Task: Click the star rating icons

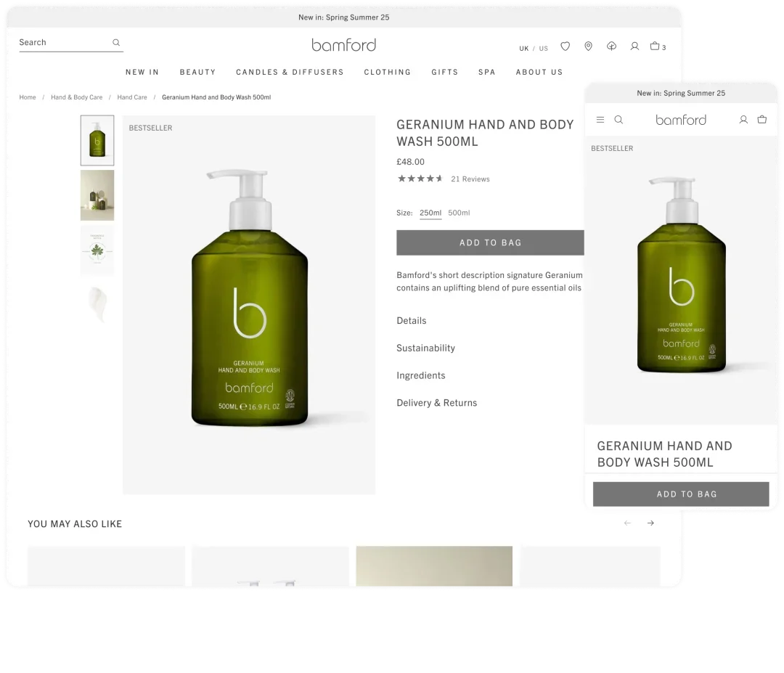Action: (420, 179)
